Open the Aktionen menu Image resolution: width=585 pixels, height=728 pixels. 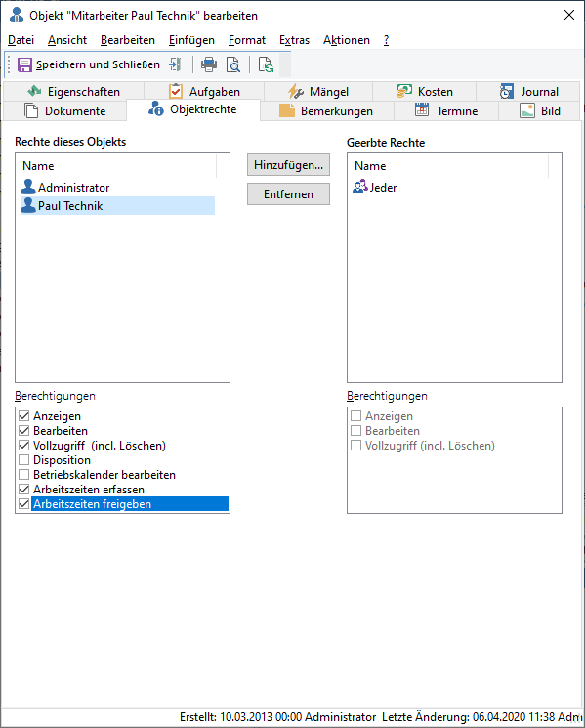pyautogui.click(x=347, y=40)
